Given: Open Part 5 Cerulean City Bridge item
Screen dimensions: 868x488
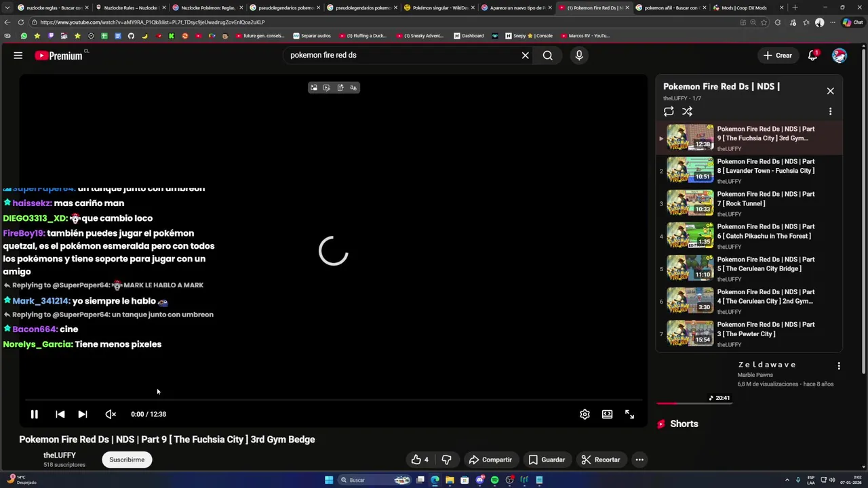Looking at the screenshot, I should pos(749,268).
